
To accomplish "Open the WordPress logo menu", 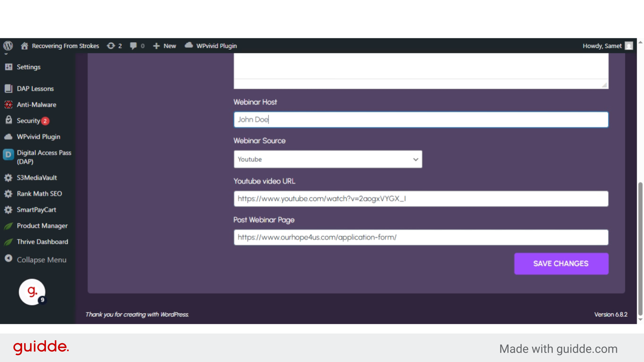I will (x=8, y=46).
